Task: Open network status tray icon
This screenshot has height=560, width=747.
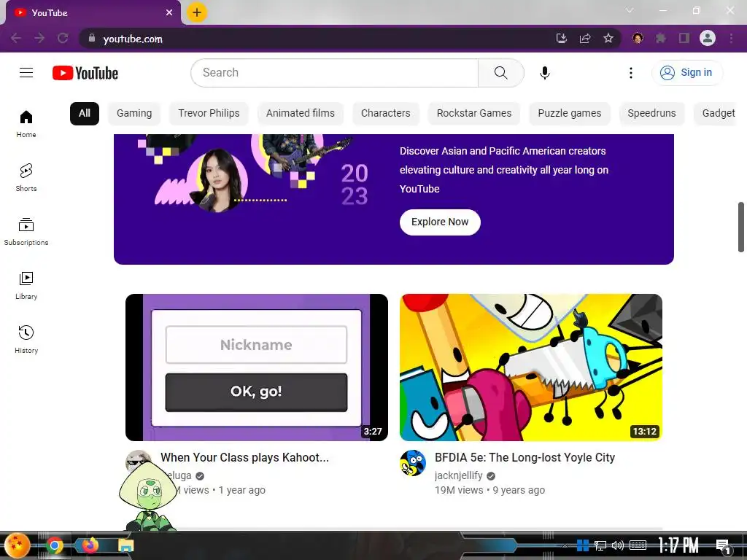Action: pyautogui.click(x=600, y=545)
